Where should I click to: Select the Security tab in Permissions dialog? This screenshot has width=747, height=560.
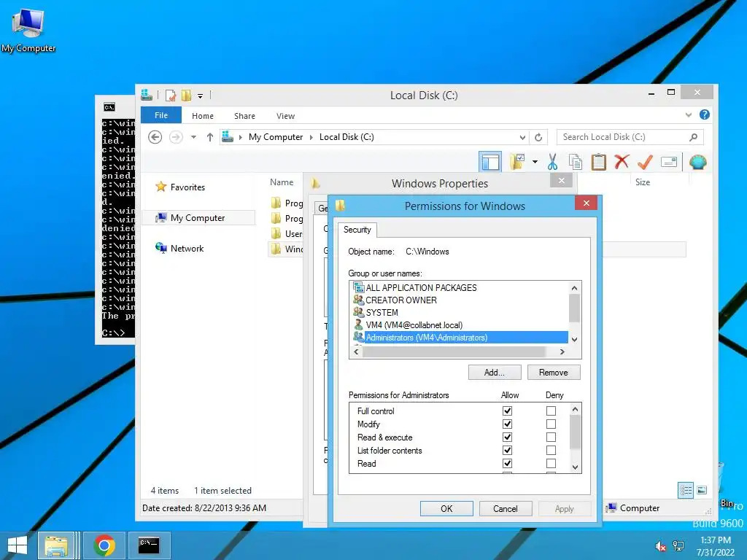[357, 230]
